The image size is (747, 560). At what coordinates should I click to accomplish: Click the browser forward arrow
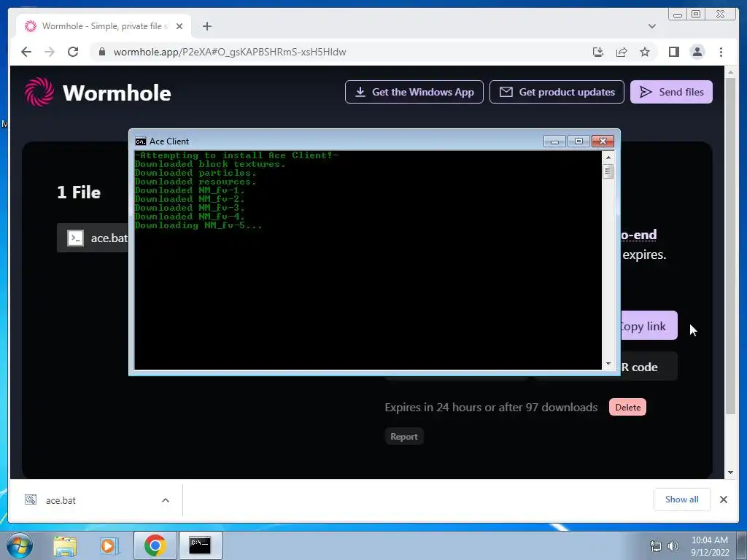(x=50, y=52)
